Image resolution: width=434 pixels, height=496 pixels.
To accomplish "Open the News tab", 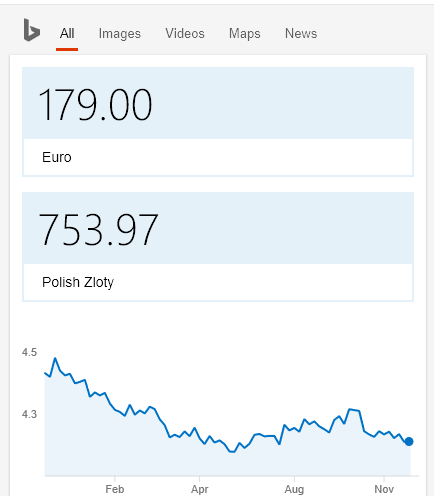I will click(x=301, y=34).
